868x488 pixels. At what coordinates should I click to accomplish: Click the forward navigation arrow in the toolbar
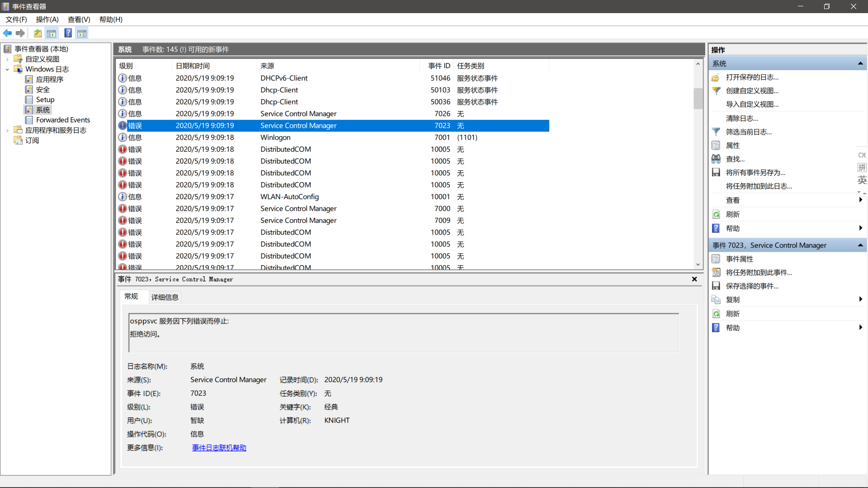tap(20, 33)
